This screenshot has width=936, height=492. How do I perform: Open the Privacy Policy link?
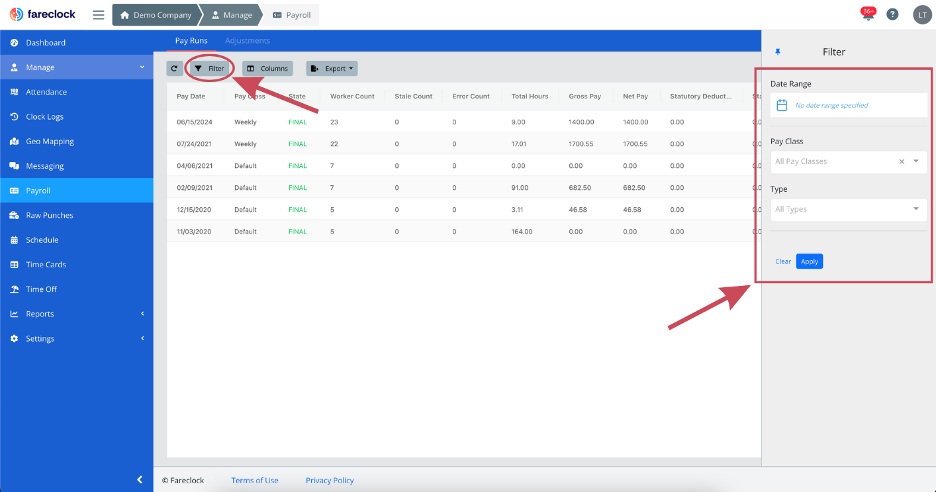(330, 480)
